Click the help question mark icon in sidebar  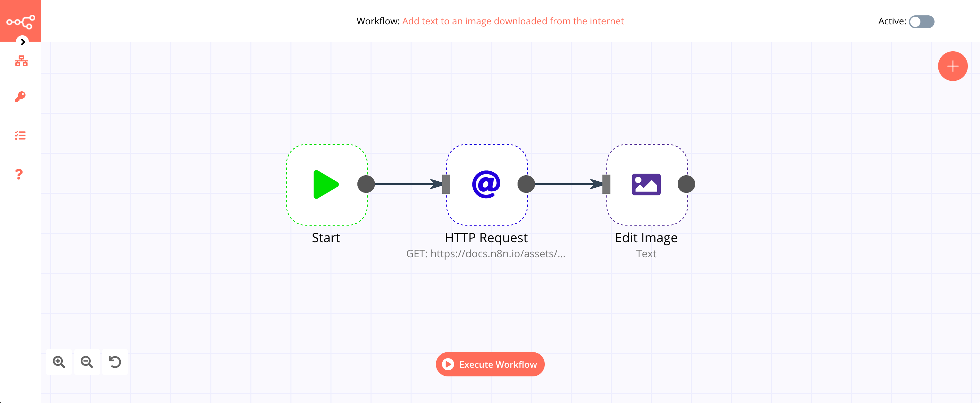click(x=19, y=174)
